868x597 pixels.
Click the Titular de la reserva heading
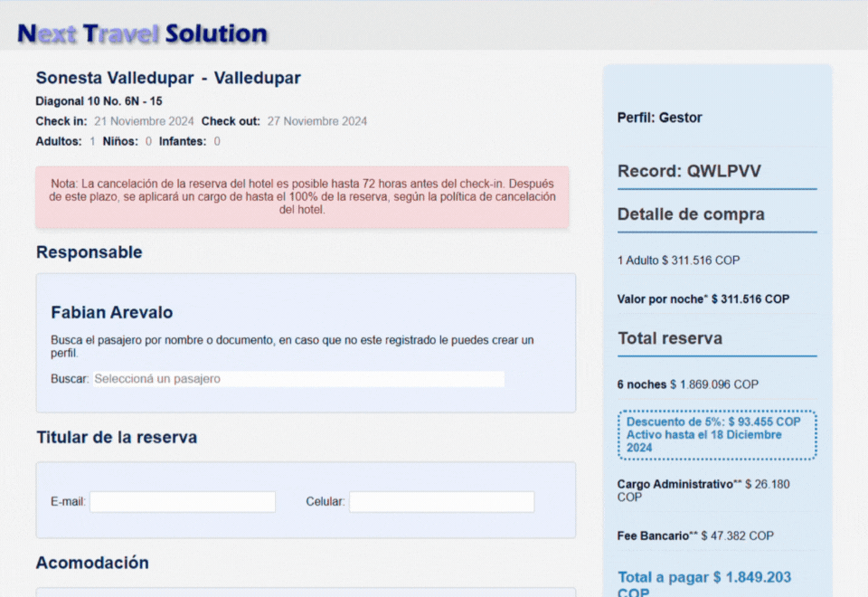click(117, 438)
